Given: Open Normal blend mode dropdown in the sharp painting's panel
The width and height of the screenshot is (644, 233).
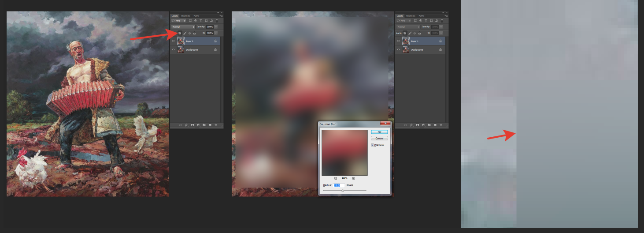Looking at the screenshot, I should coord(183,27).
